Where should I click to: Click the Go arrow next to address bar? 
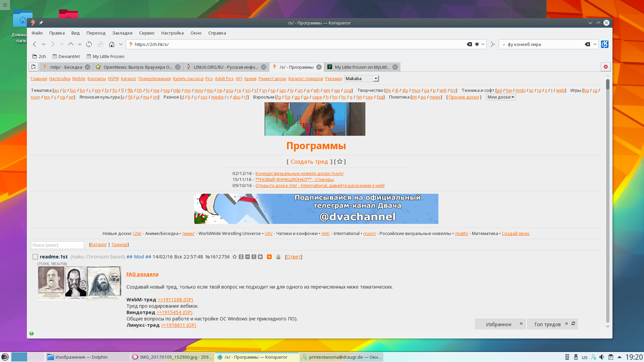tap(492, 44)
